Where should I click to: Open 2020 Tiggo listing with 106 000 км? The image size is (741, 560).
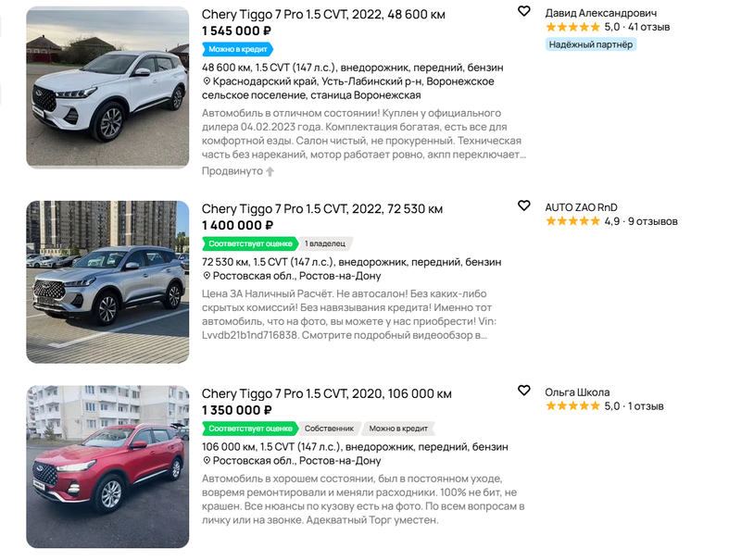327,393
